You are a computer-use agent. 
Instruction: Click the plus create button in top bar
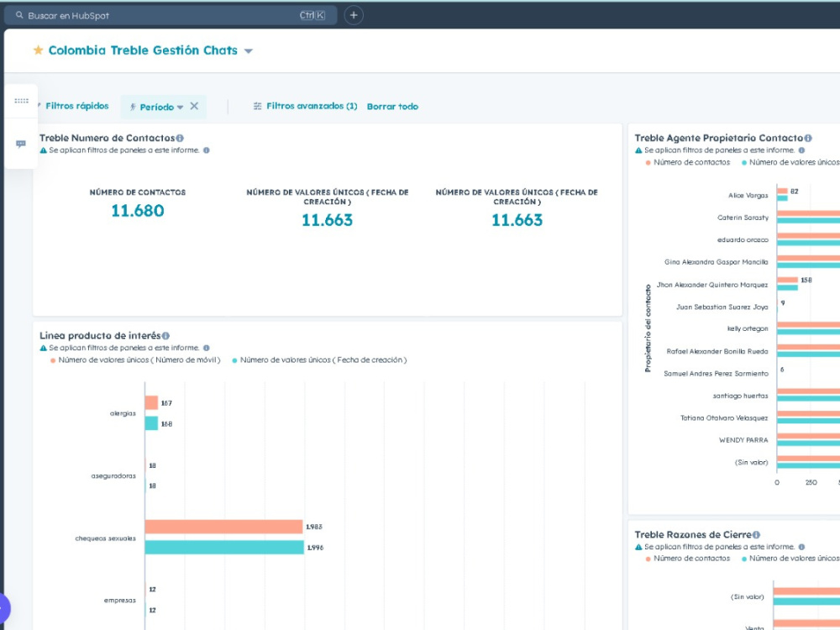(x=354, y=15)
